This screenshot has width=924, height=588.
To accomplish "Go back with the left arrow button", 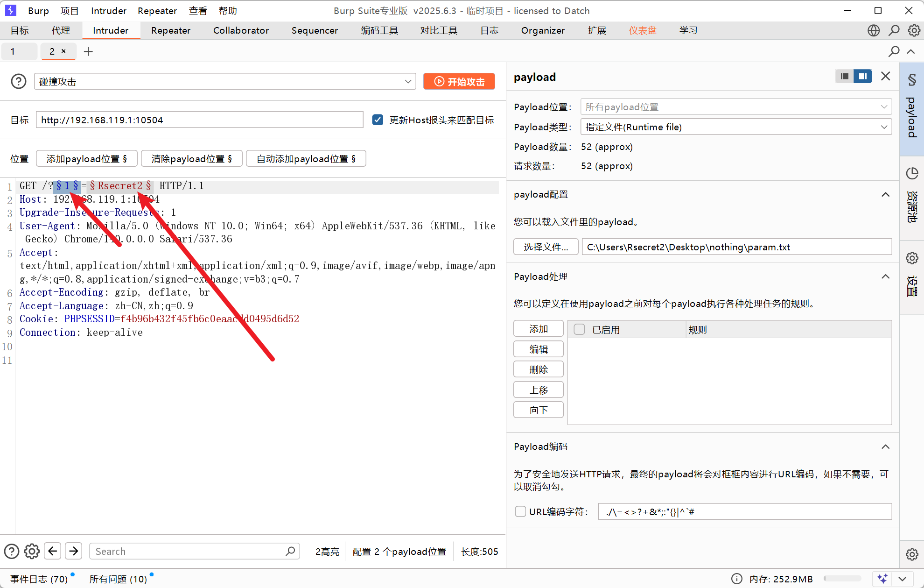I will [53, 551].
